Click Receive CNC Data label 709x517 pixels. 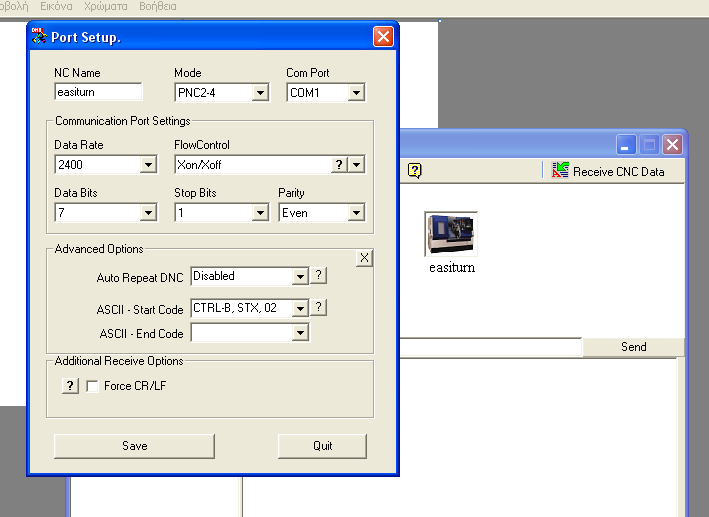click(619, 172)
